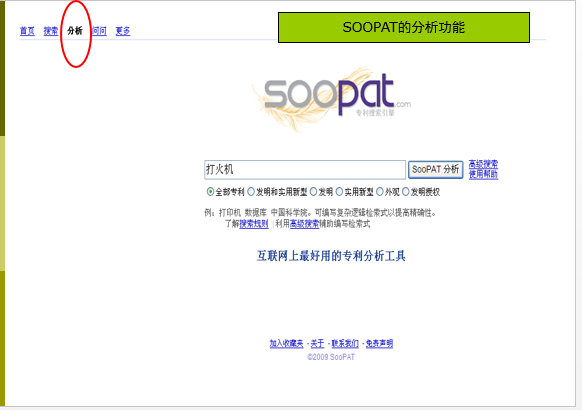Choose the 实用新型 radio option
The width and height of the screenshot is (582, 410).
coord(339,192)
